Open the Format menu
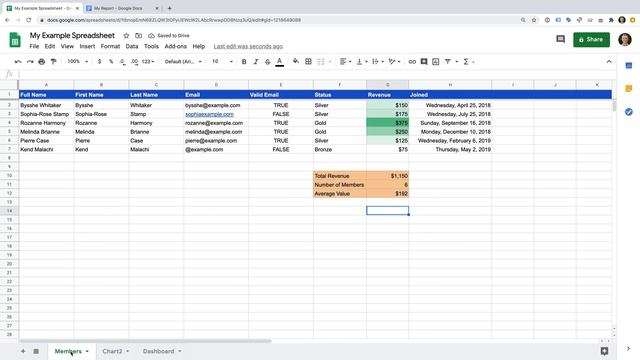The image size is (640, 360). [110, 47]
